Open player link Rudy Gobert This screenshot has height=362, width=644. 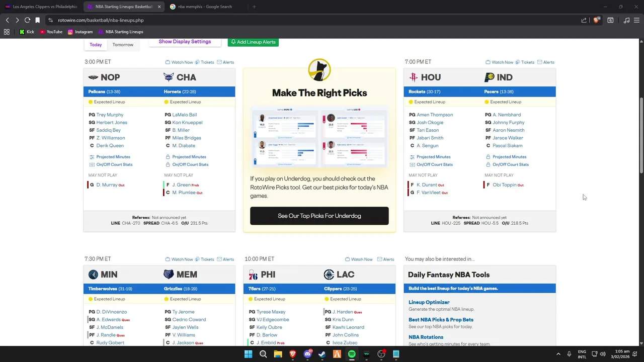click(110, 343)
